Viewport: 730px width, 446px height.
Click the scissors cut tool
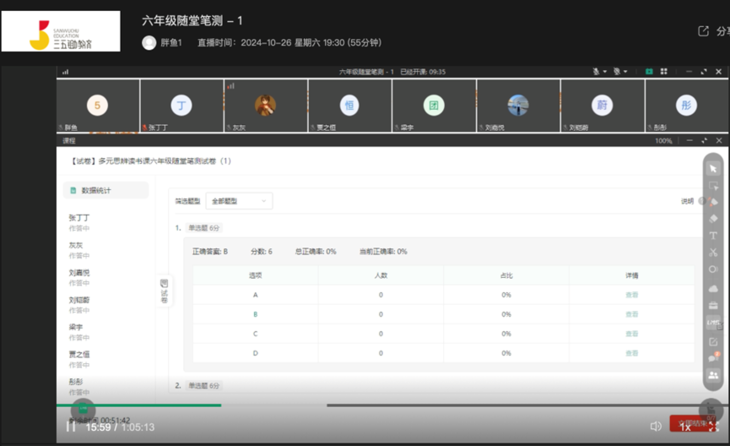[x=713, y=252]
